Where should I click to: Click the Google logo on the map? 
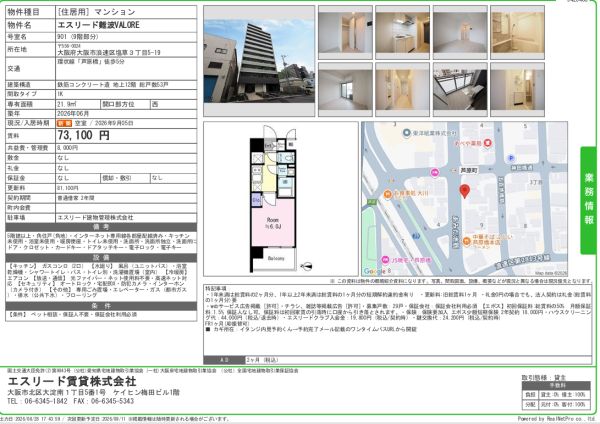coord(375,271)
